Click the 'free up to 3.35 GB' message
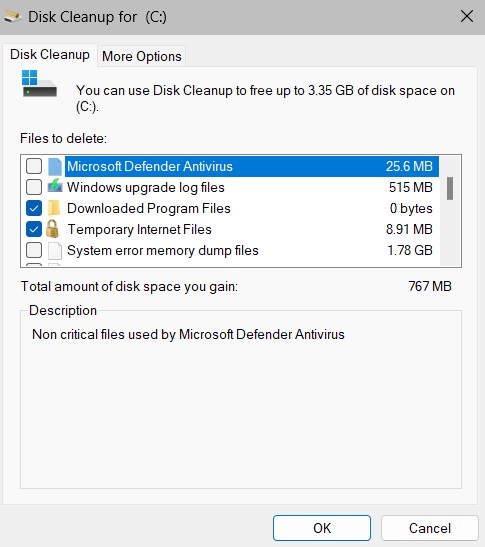Viewport: 485px width, 547px height. coord(265,98)
